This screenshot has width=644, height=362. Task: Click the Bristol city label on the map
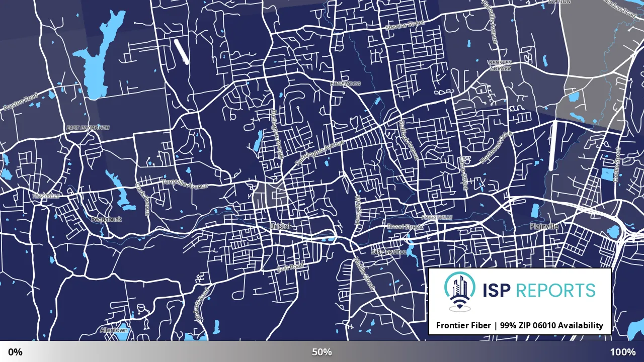click(280, 226)
